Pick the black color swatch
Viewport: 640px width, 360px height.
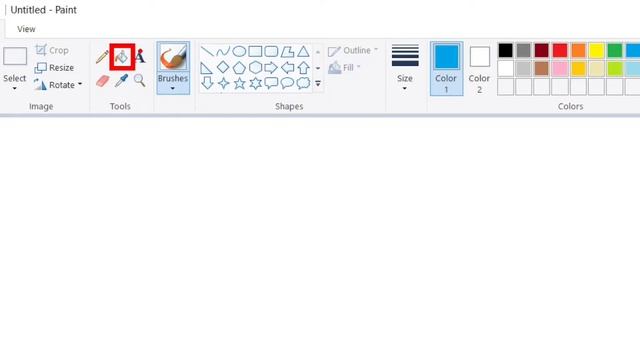(x=505, y=51)
